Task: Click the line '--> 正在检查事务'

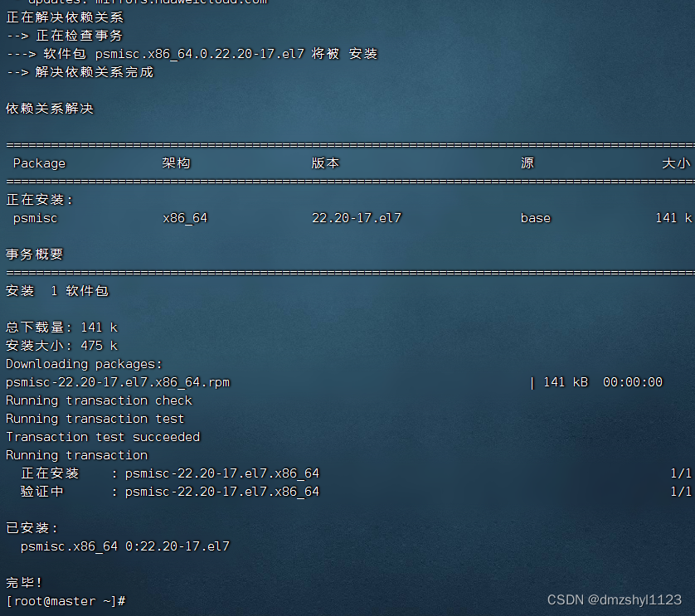Action: tap(65, 36)
